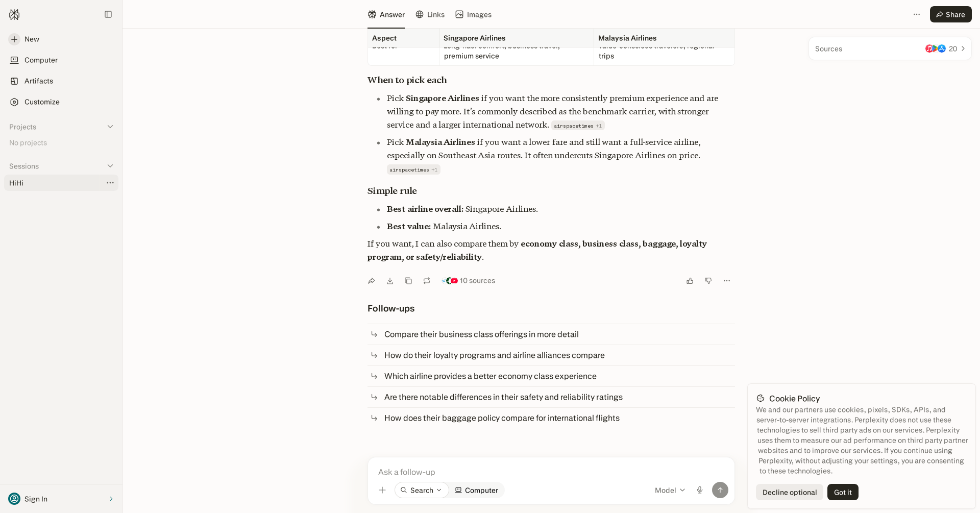Click Got it on cookie policy
Viewport: 980px width, 513px height.
point(843,492)
